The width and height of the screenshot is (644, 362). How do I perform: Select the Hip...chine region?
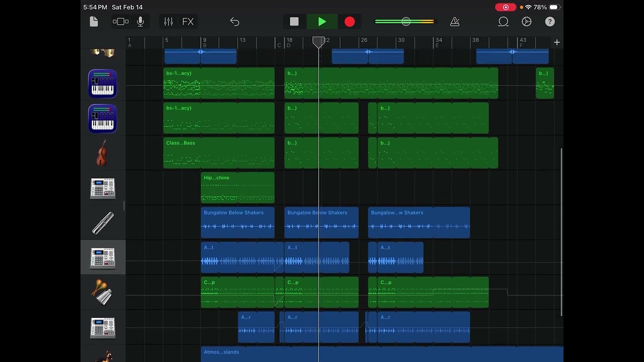[x=237, y=188]
